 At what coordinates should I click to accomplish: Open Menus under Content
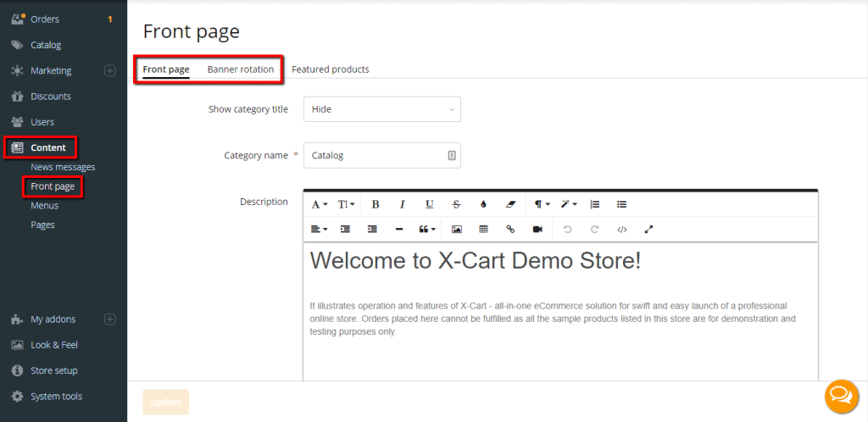coord(45,206)
